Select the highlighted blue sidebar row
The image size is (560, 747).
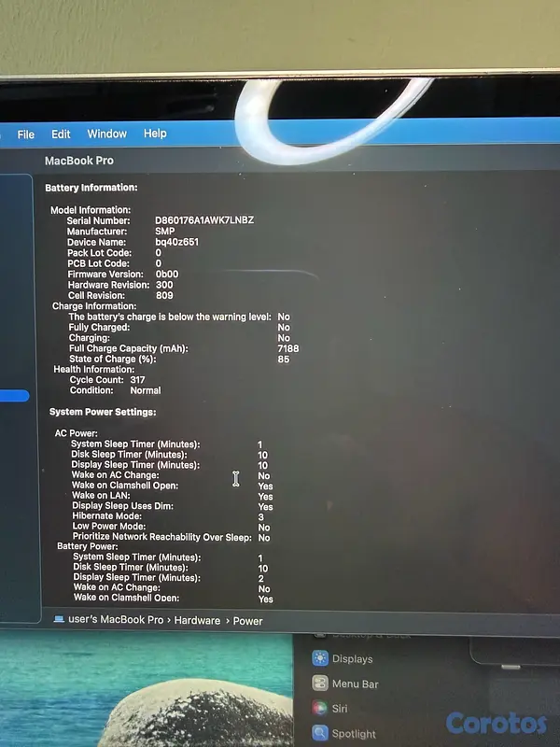14,395
